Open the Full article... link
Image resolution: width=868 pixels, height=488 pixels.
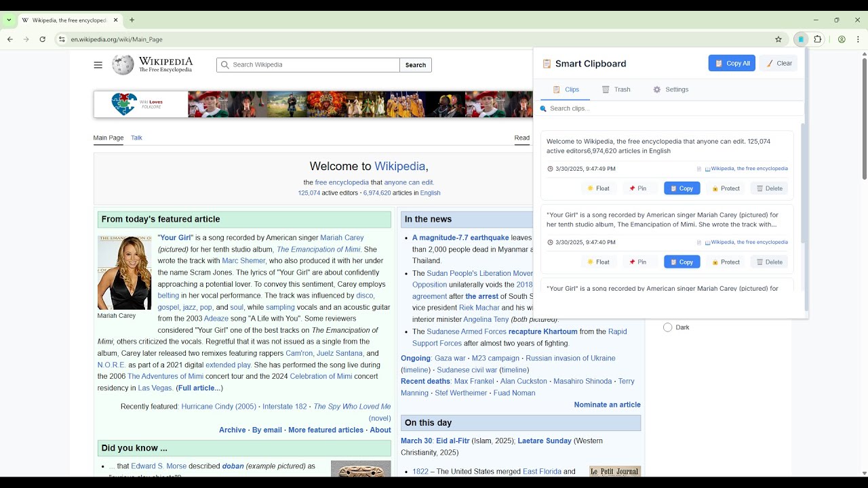tap(199, 388)
